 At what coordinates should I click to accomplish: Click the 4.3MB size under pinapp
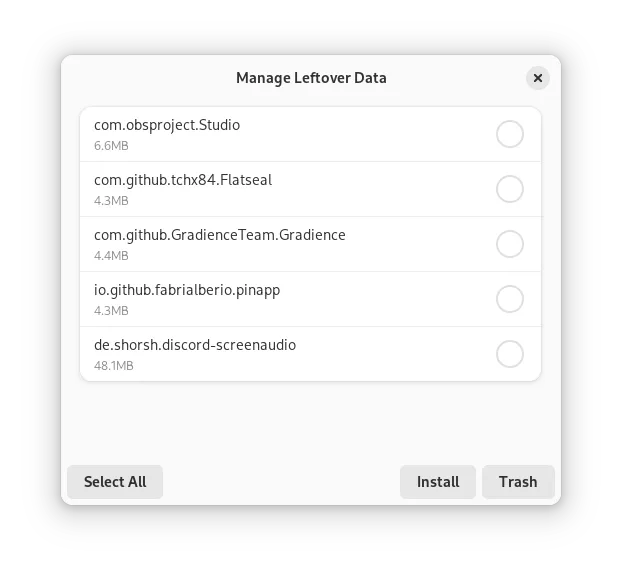click(111, 311)
